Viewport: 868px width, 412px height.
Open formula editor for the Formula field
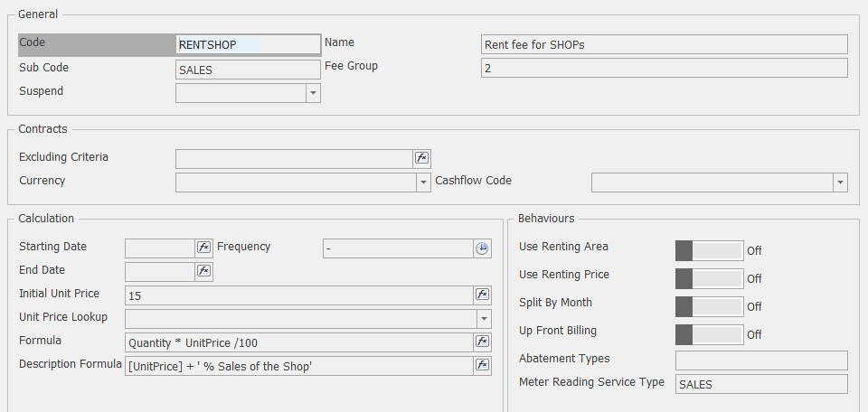pos(482,342)
